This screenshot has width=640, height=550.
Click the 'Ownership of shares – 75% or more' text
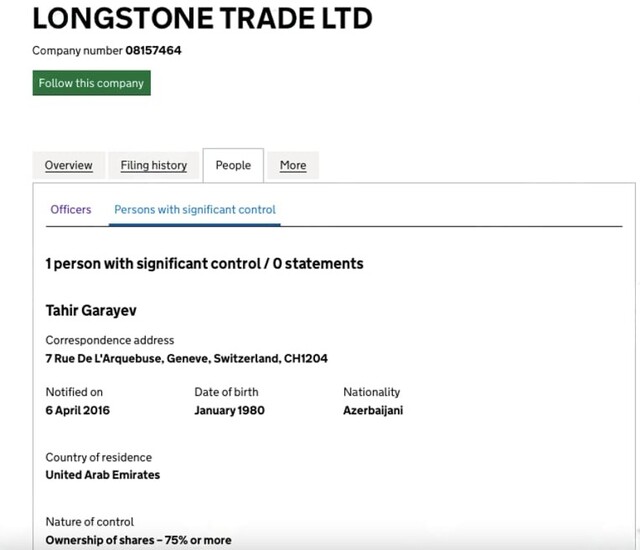click(x=138, y=540)
